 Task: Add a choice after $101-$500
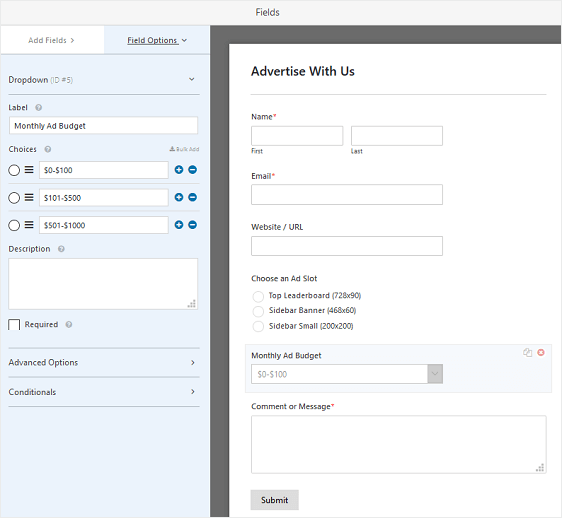179,197
